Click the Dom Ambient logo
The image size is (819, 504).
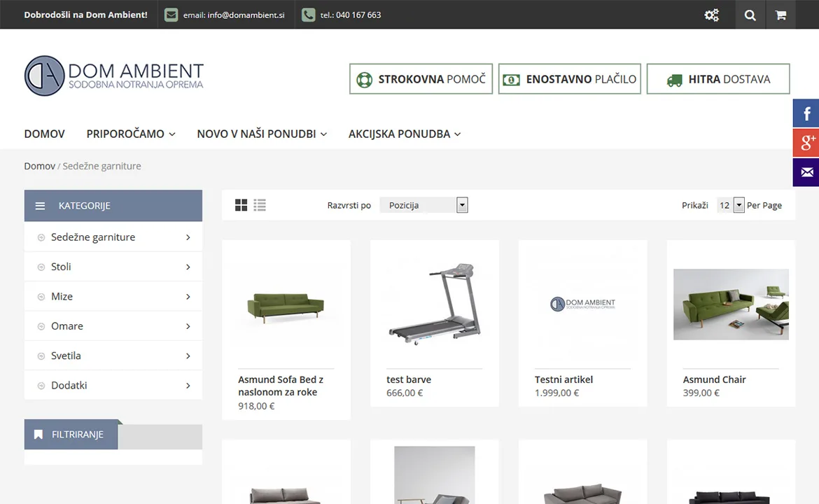[x=114, y=76]
